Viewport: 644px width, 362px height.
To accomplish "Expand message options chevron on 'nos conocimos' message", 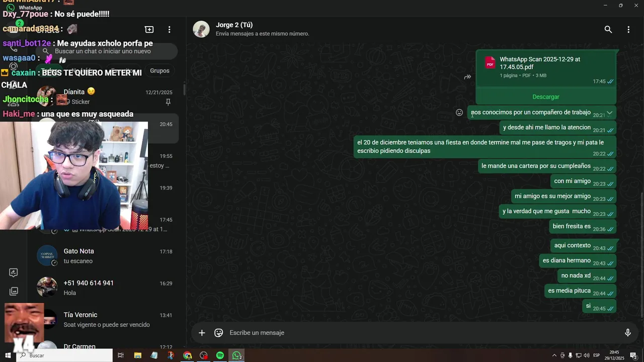I will click(x=609, y=113).
